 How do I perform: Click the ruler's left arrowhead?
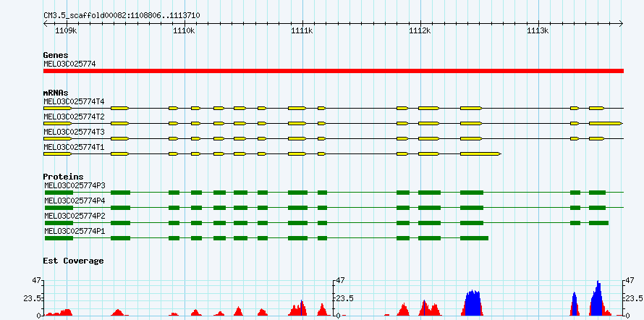coord(46,24)
